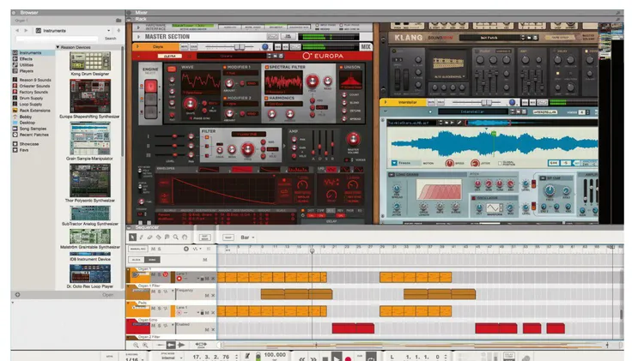Click the Fast Forward button in transport

coord(313,358)
